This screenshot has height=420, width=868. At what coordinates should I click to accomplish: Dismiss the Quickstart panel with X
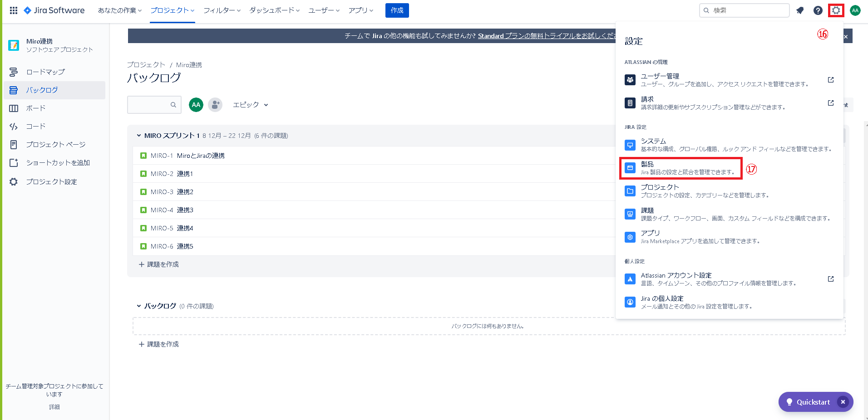coord(843,402)
